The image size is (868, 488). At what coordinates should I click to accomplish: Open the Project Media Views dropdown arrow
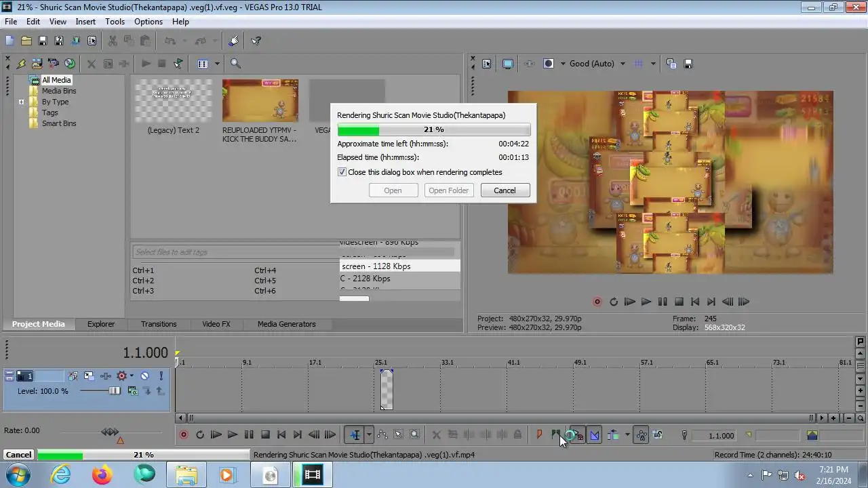[x=217, y=64]
